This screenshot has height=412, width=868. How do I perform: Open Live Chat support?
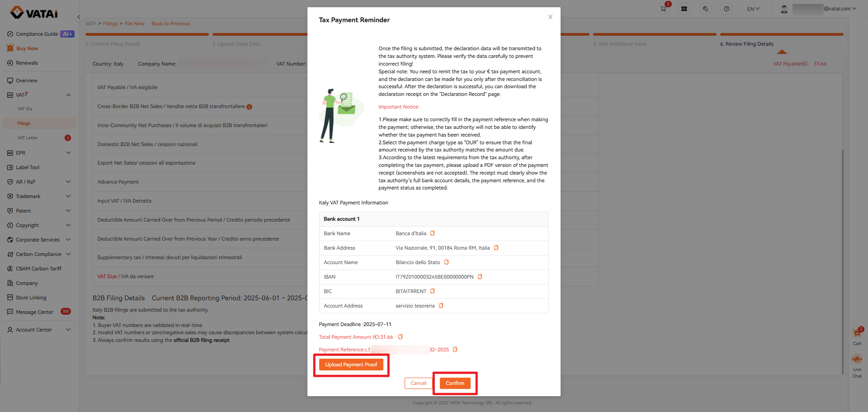[857, 365]
